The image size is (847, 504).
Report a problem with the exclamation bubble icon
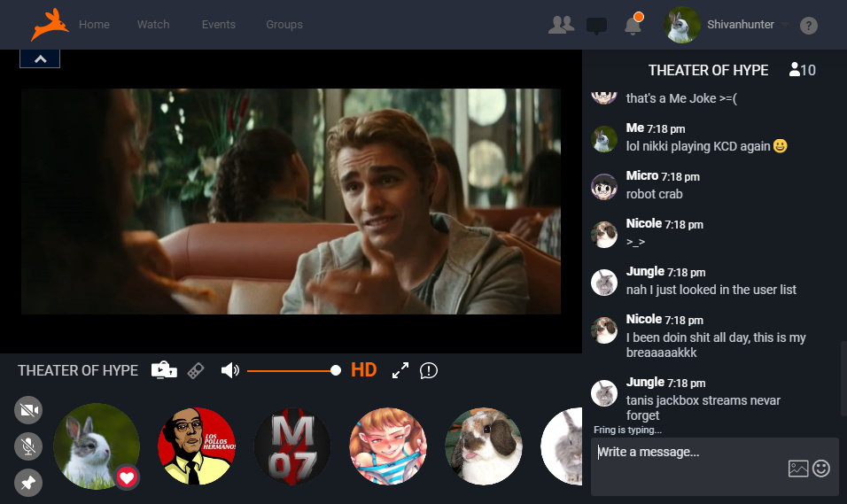click(x=428, y=370)
